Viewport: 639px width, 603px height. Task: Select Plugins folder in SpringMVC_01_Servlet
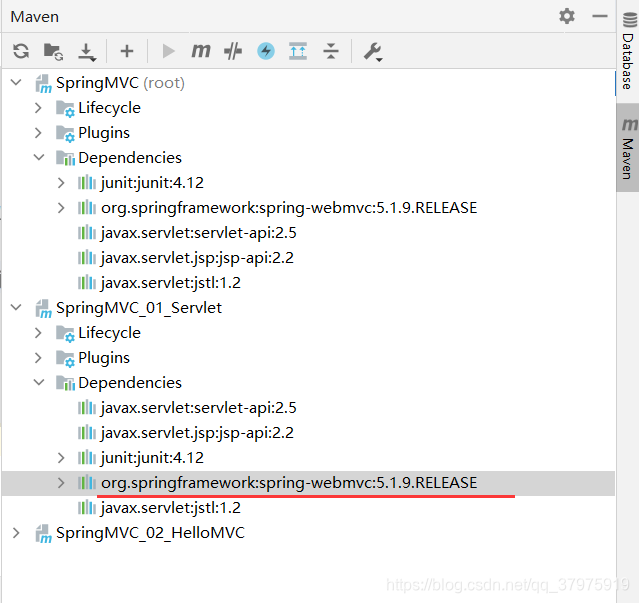[x=104, y=358]
